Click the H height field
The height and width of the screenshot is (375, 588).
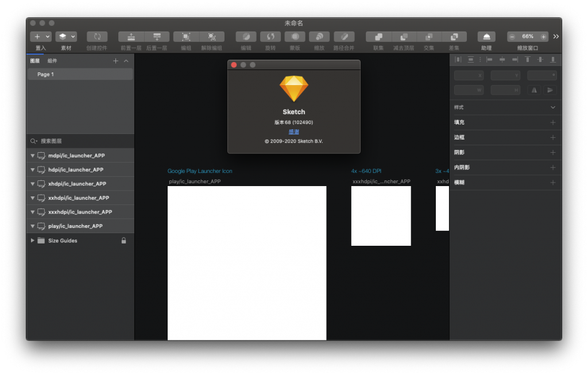click(x=505, y=90)
